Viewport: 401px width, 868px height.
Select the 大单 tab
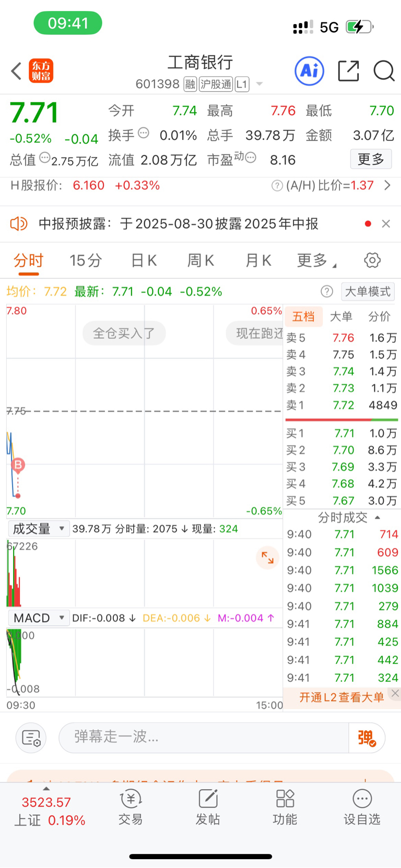coord(341,316)
